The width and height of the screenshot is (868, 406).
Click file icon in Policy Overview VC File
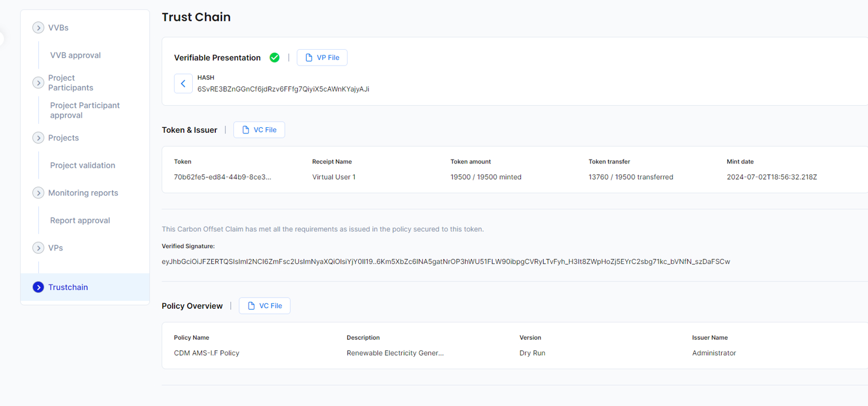[x=251, y=306]
